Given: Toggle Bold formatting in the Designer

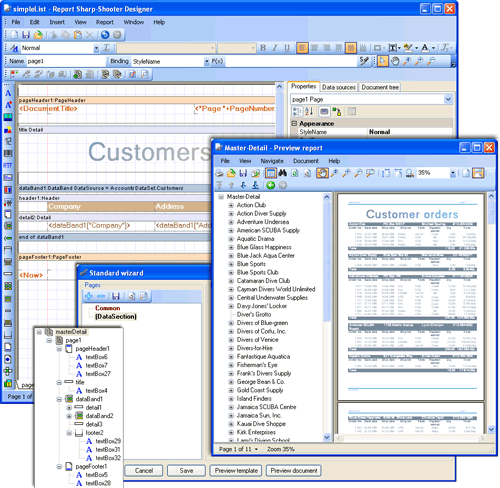Looking at the screenshot, I should pos(263,48).
